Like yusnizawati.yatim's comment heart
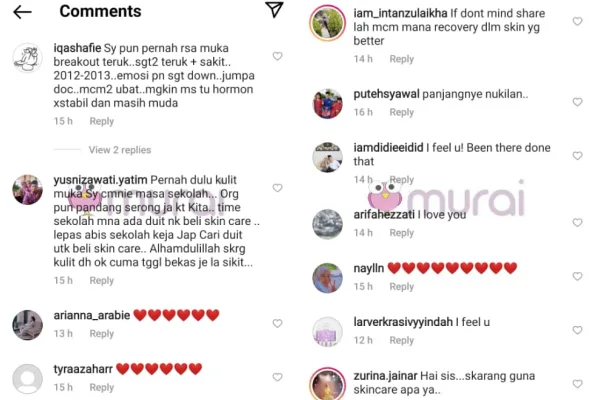Viewport: 600px width, 400px height. (x=277, y=188)
